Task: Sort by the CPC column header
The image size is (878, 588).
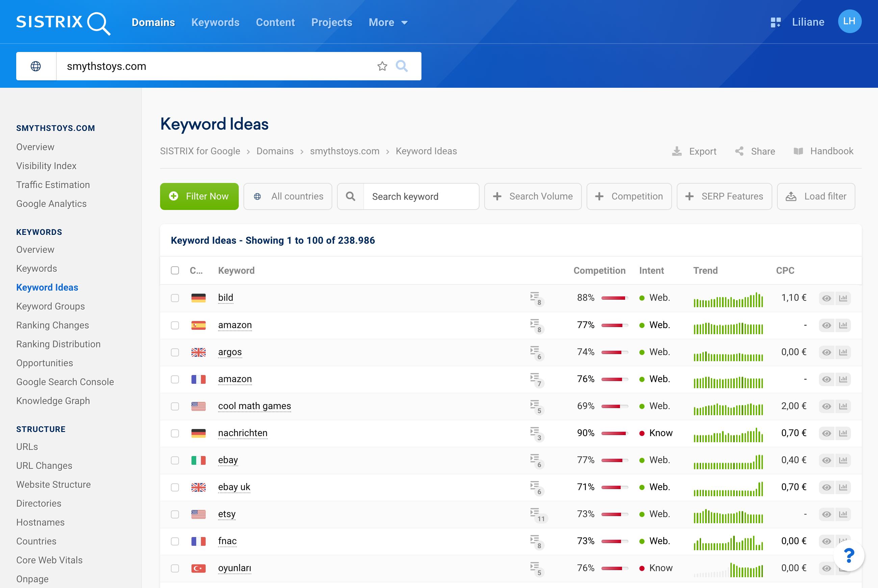Action: pyautogui.click(x=785, y=270)
